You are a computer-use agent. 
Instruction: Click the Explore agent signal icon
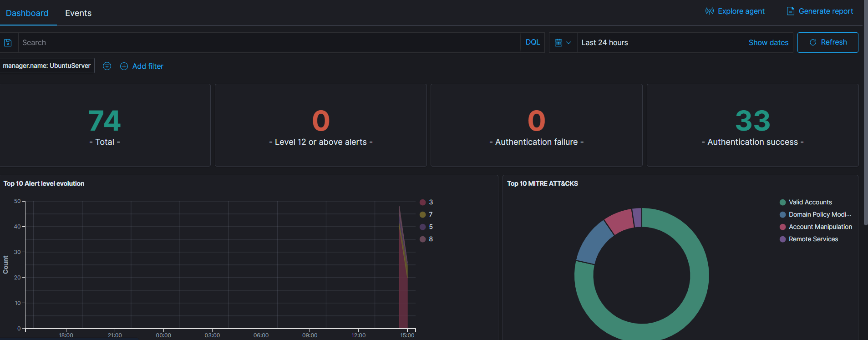pyautogui.click(x=709, y=11)
